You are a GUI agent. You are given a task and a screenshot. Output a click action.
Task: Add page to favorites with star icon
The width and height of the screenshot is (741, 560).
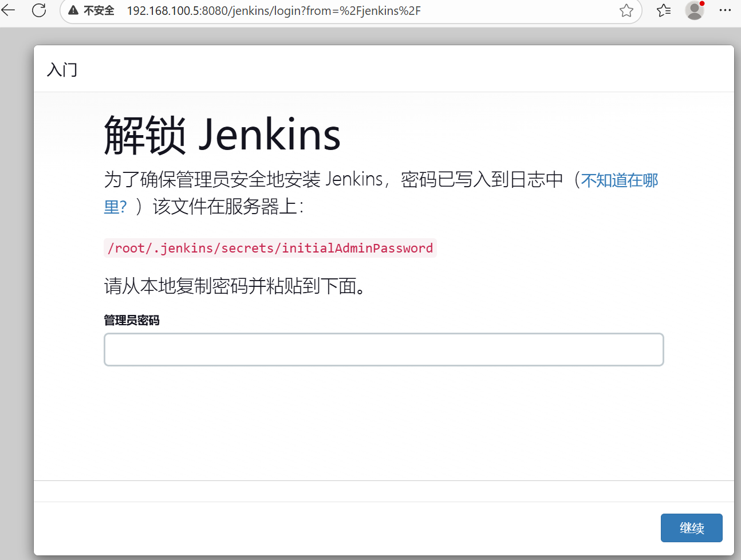click(x=626, y=10)
